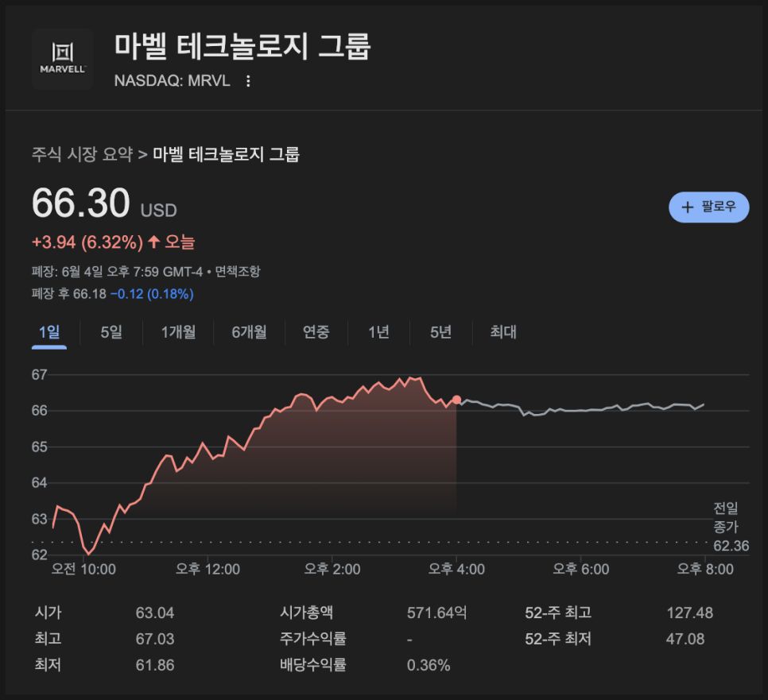Click the 팔로우 follow button
Viewport: 768px width, 700px height.
point(708,207)
